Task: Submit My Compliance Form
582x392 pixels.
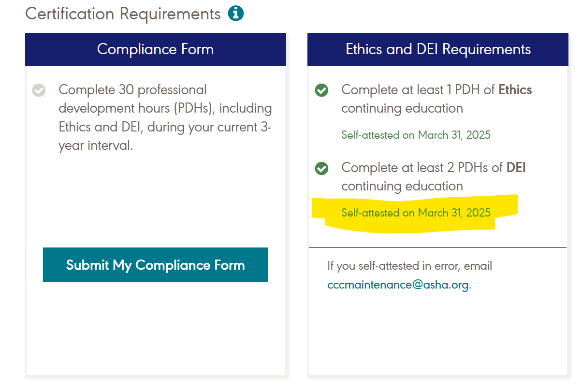Action: (155, 265)
